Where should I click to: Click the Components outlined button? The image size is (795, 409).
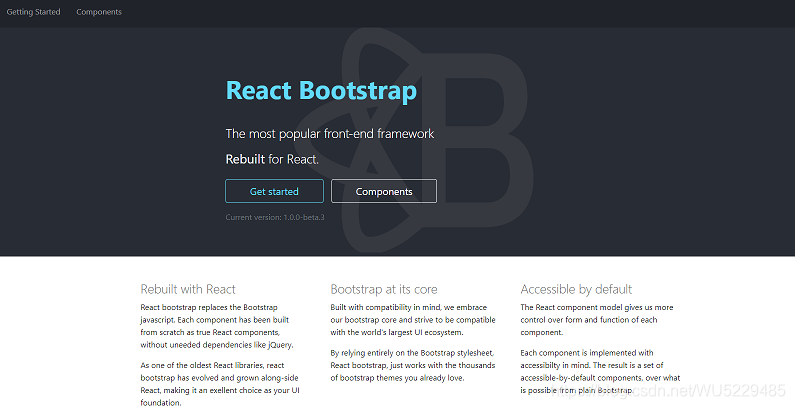click(384, 191)
